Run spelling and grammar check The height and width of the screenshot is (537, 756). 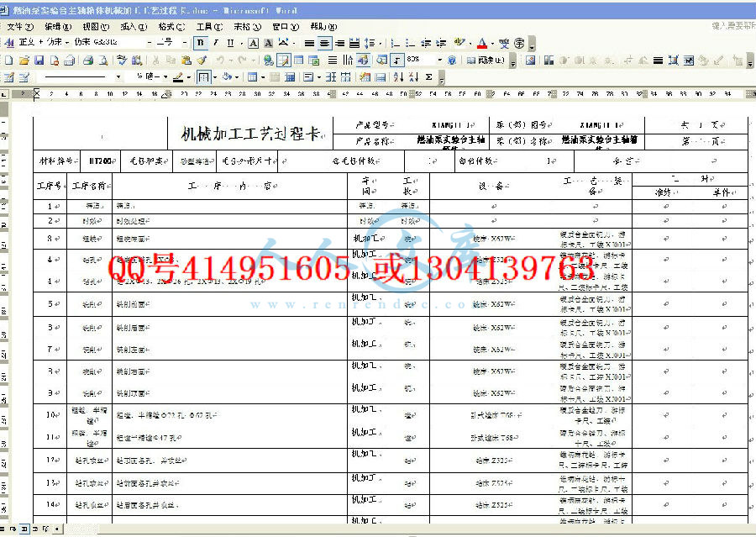click(122, 61)
